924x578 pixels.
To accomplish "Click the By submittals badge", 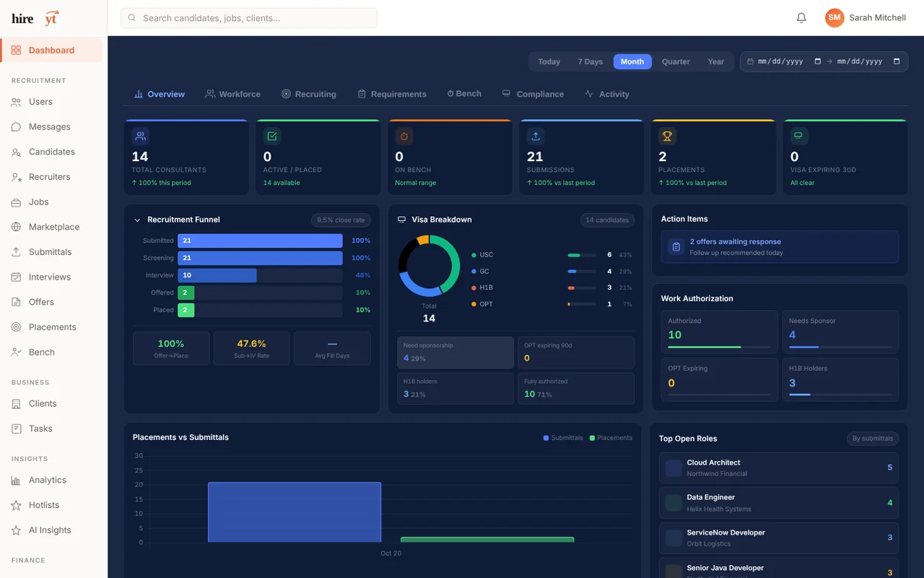I will coord(873,439).
